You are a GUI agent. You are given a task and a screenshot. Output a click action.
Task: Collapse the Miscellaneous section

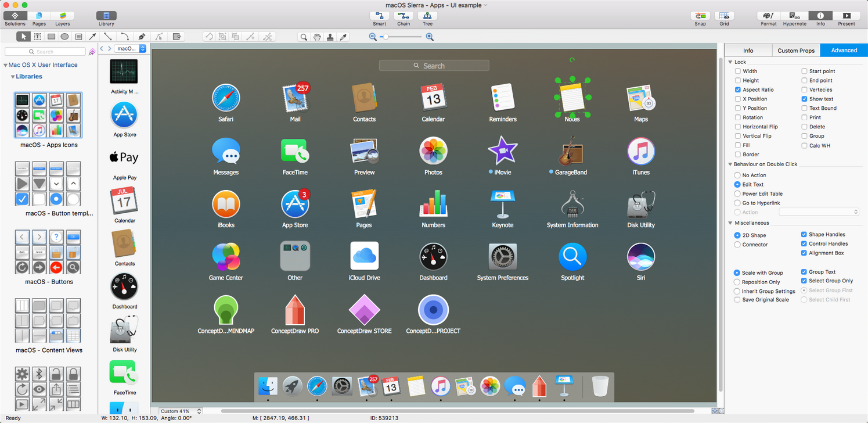[x=730, y=223]
